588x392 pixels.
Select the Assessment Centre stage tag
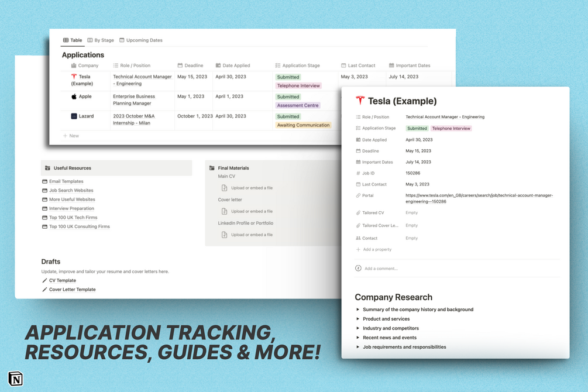point(298,105)
